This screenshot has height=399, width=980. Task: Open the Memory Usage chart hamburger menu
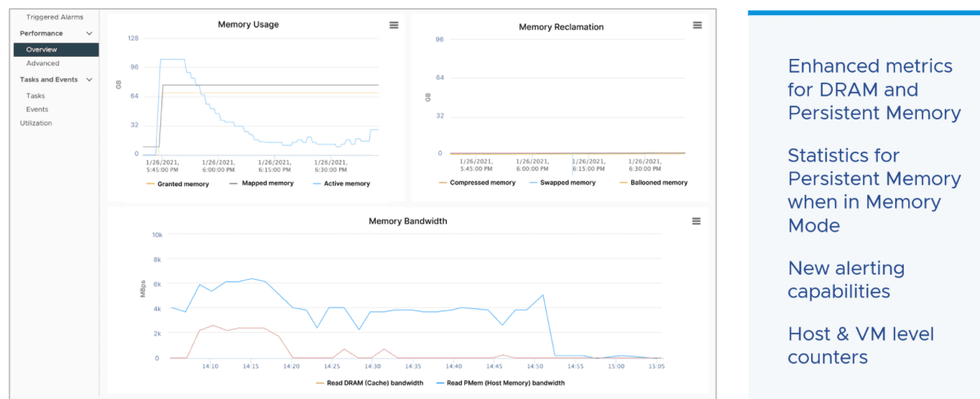click(394, 25)
